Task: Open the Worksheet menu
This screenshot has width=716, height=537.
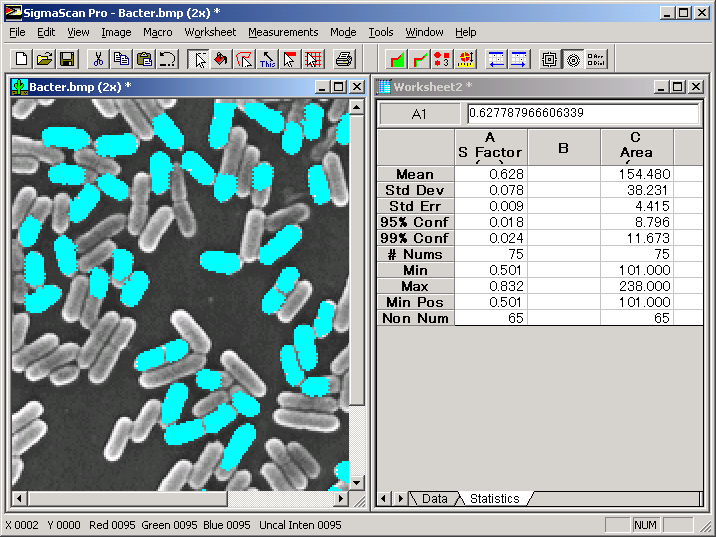Action: [210, 32]
